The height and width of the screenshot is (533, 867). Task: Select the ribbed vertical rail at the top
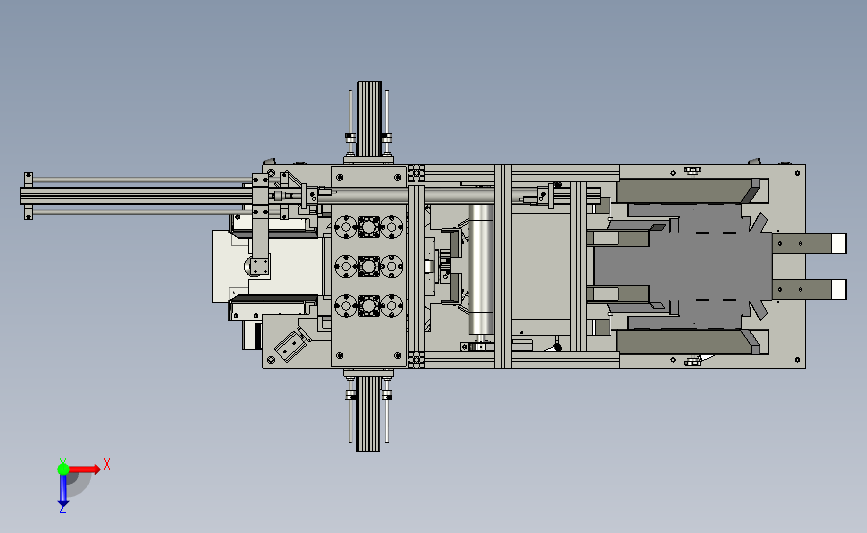pyautogui.click(x=369, y=119)
